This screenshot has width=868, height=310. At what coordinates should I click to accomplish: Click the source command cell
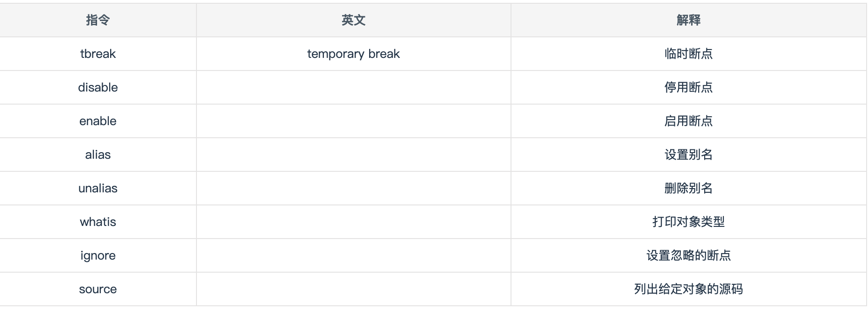pyautogui.click(x=98, y=289)
